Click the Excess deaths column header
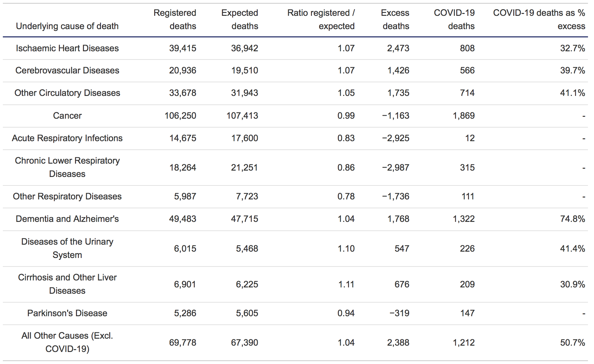 (395, 19)
